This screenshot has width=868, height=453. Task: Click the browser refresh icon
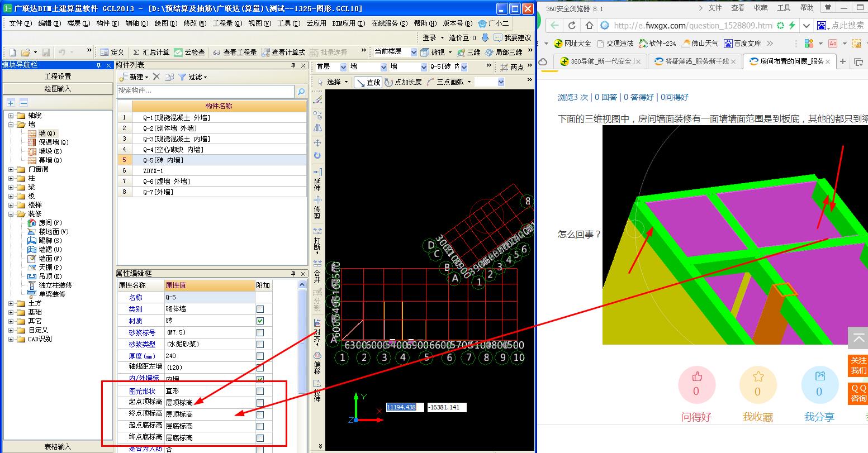point(572,26)
